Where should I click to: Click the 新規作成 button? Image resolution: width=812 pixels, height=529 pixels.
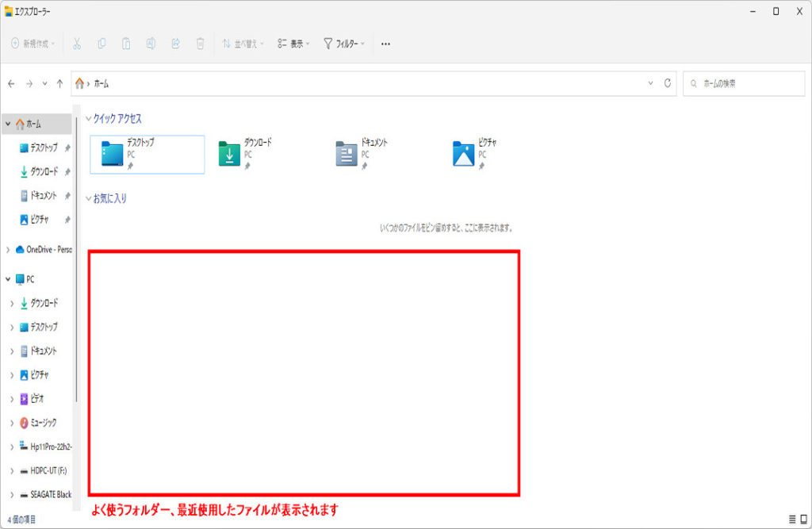pyautogui.click(x=33, y=44)
